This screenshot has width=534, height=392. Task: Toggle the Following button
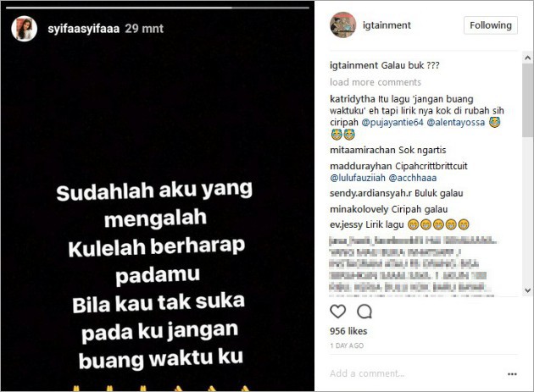click(491, 25)
